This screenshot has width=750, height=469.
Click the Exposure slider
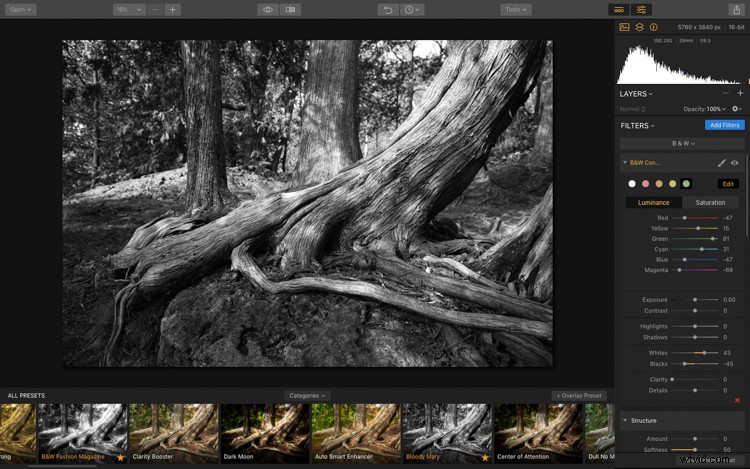point(695,300)
